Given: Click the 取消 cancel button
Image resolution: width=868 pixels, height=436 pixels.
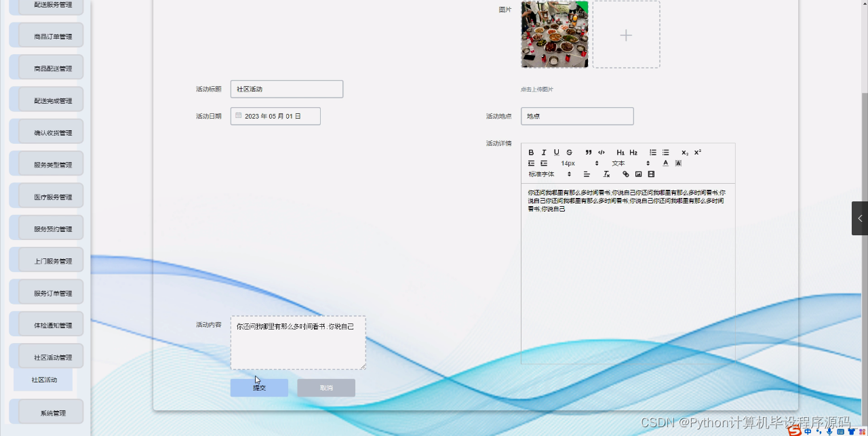Looking at the screenshot, I should [x=325, y=387].
